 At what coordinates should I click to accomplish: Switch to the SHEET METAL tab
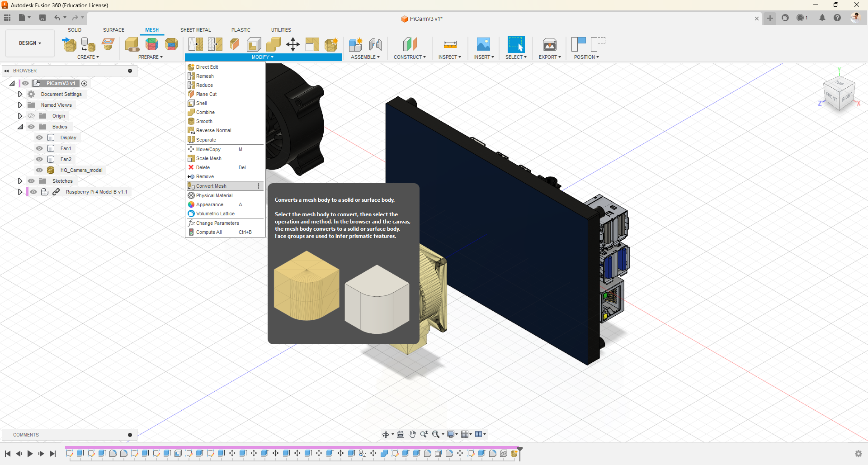coord(195,30)
